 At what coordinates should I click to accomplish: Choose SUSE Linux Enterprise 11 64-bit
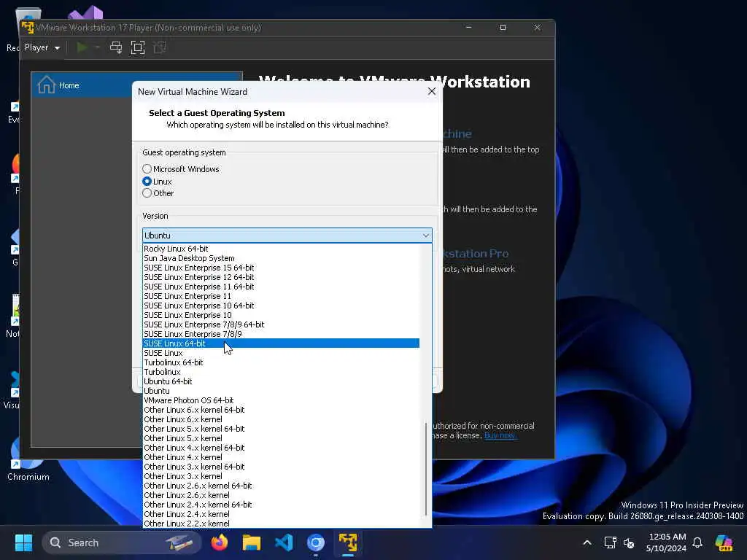coord(281,287)
